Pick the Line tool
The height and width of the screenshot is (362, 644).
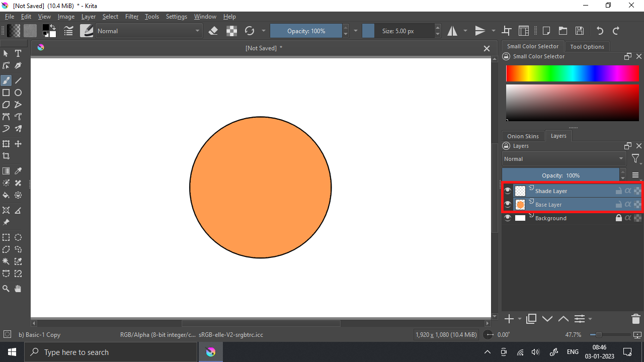(x=18, y=80)
